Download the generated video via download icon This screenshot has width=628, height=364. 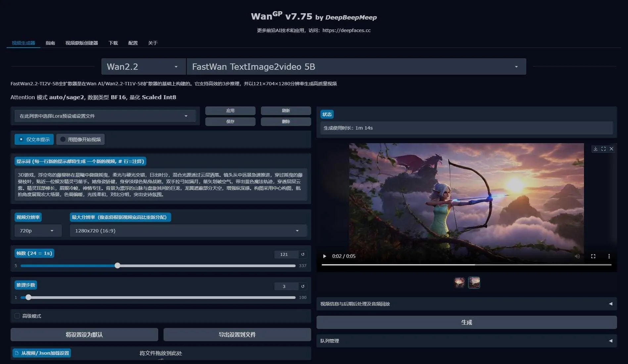[x=595, y=149]
